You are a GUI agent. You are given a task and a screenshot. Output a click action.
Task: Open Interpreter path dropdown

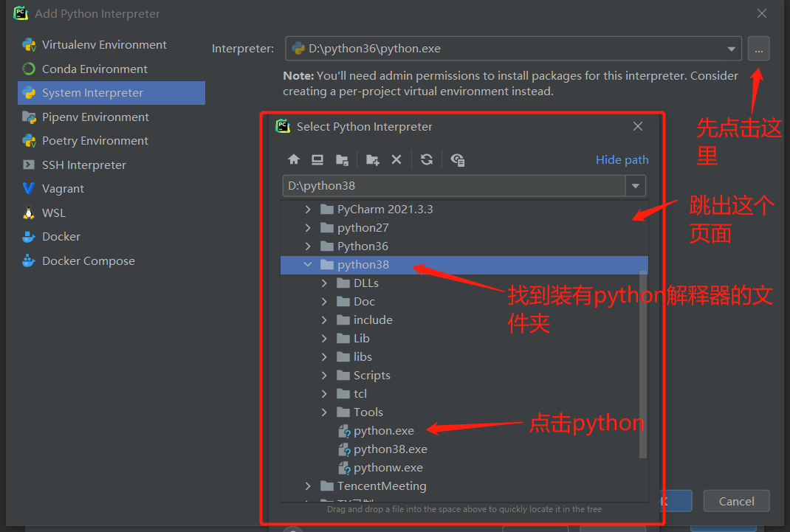(x=731, y=49)
